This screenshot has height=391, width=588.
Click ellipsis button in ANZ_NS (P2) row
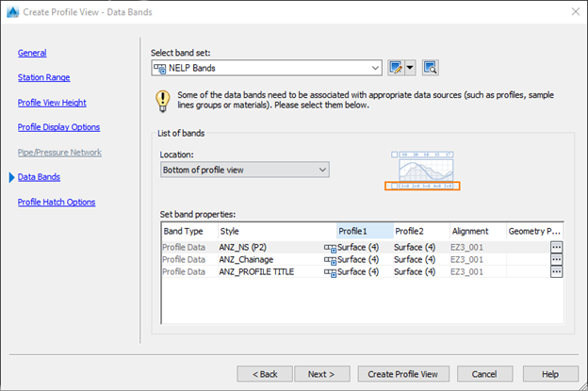(x=556, y=248)
